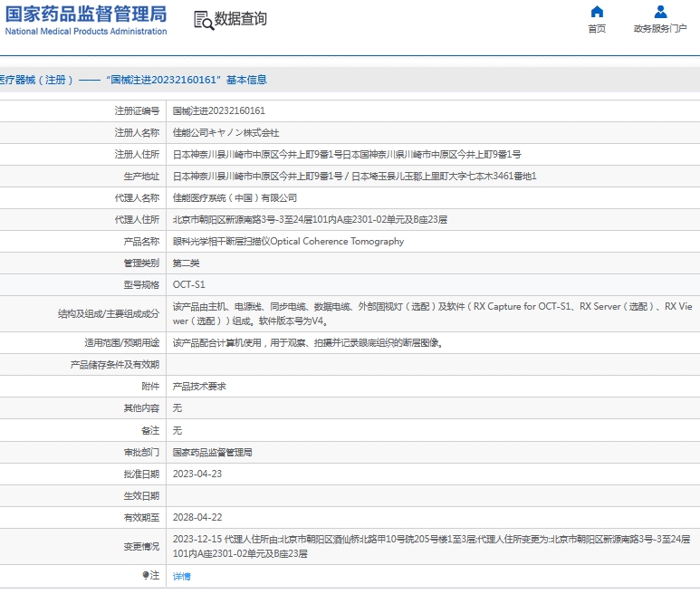Click the 数据查询 search document icon
The width and height of the screenshot is (700, 594).
(x=204, y=20)
